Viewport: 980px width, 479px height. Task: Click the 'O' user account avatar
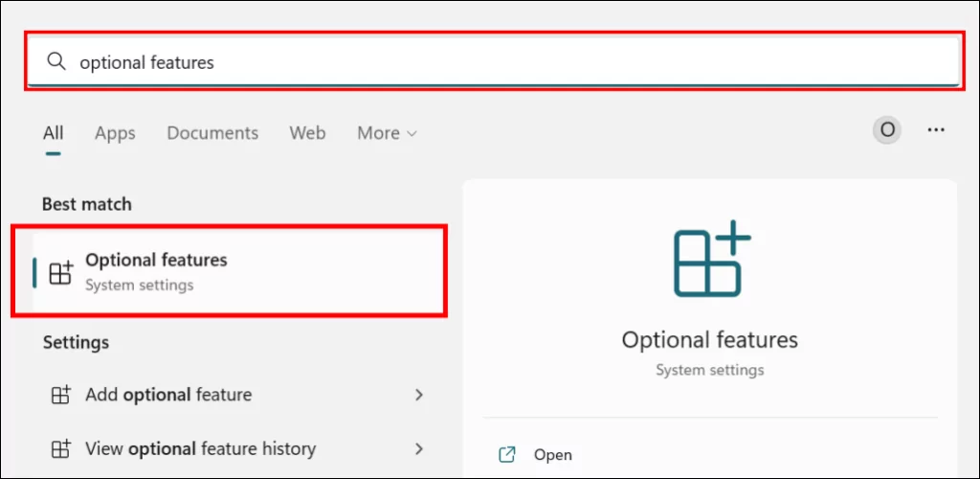pos(887,130)
